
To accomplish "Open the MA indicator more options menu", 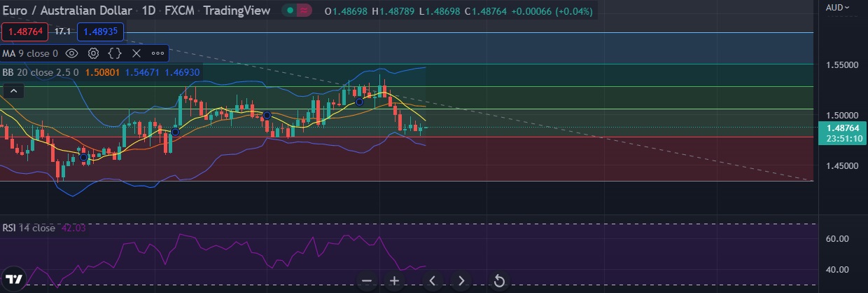I will (x=157, y=53).
